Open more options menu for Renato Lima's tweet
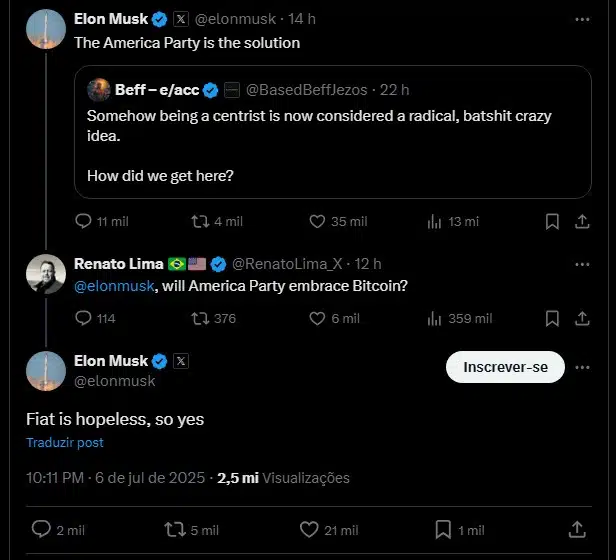Screen dimensions: 616x560 tap(582, 264)
